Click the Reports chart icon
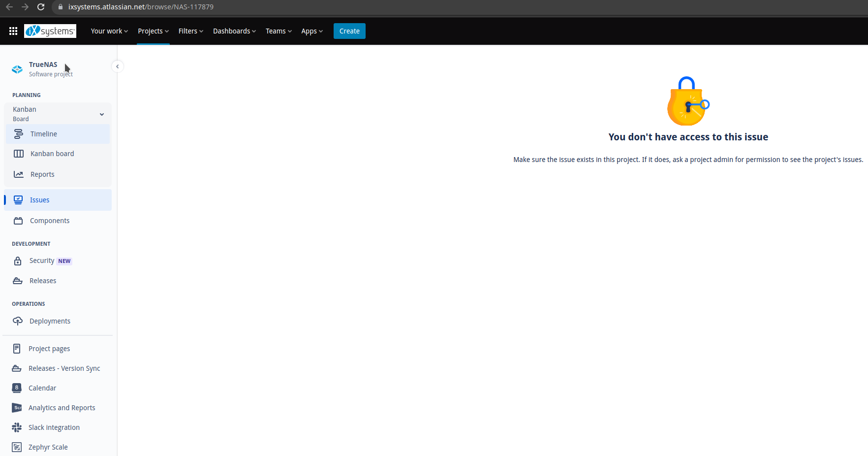The height and width of the screenshot is (456, 868). tap(19, 174)
